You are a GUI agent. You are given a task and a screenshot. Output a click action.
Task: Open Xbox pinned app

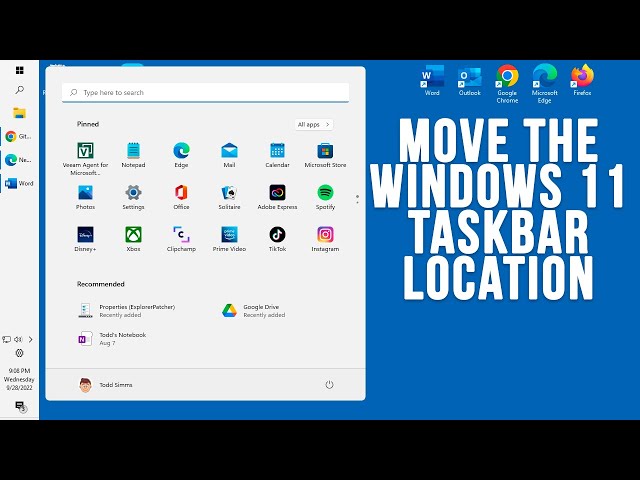[133, 240]
